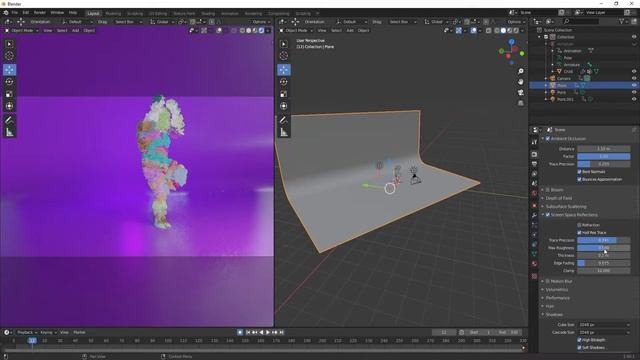
Task: Adjust the Trace Precision slider under Screen Space Reflections
Action: coord(604,240)
